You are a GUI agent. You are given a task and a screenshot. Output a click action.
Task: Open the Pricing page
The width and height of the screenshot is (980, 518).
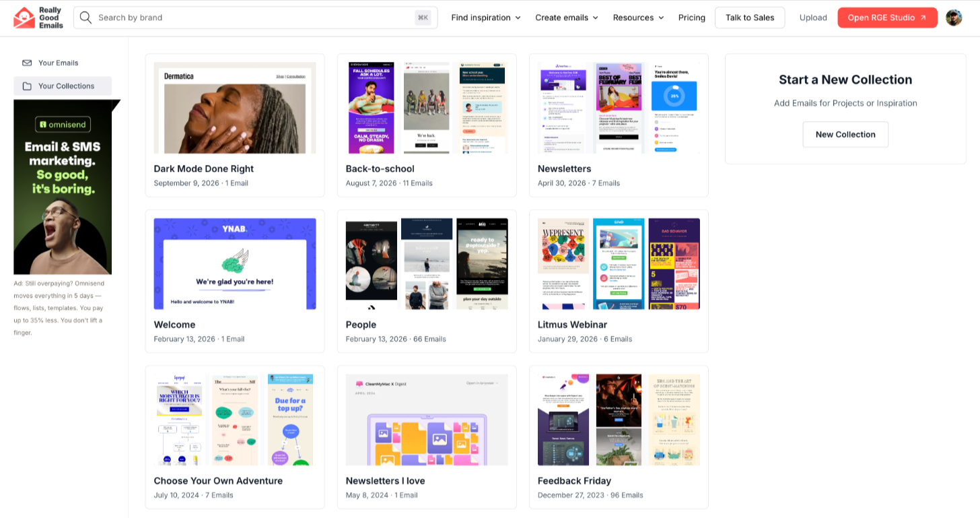coord(692,18)
